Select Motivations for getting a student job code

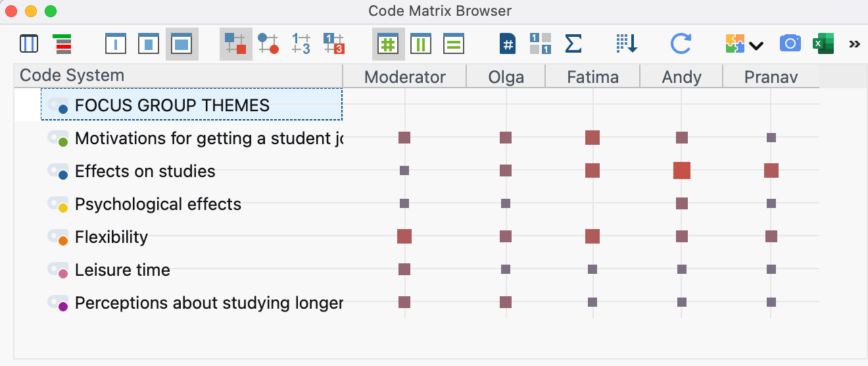(208, 138)
